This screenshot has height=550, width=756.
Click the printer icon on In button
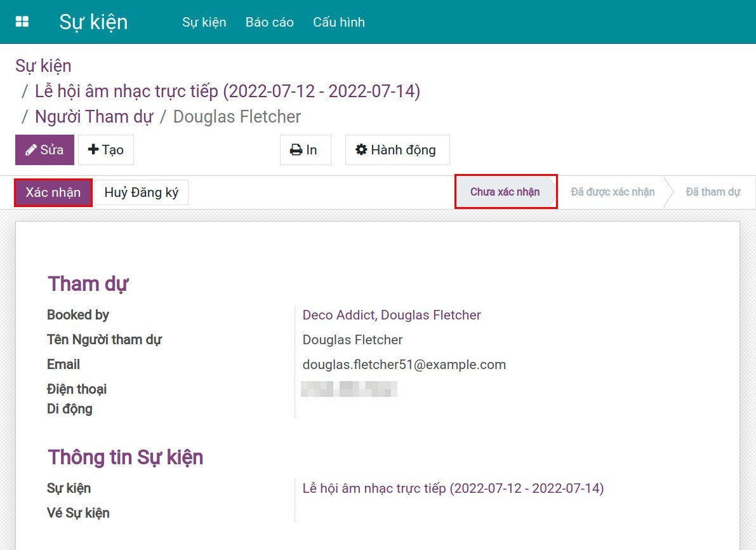click(x=296, y=150)
